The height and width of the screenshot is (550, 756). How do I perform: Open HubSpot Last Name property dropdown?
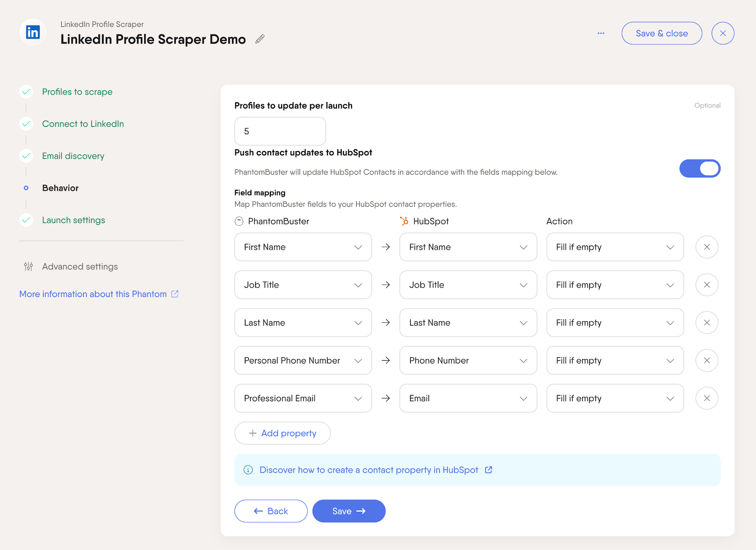[468, 322]
